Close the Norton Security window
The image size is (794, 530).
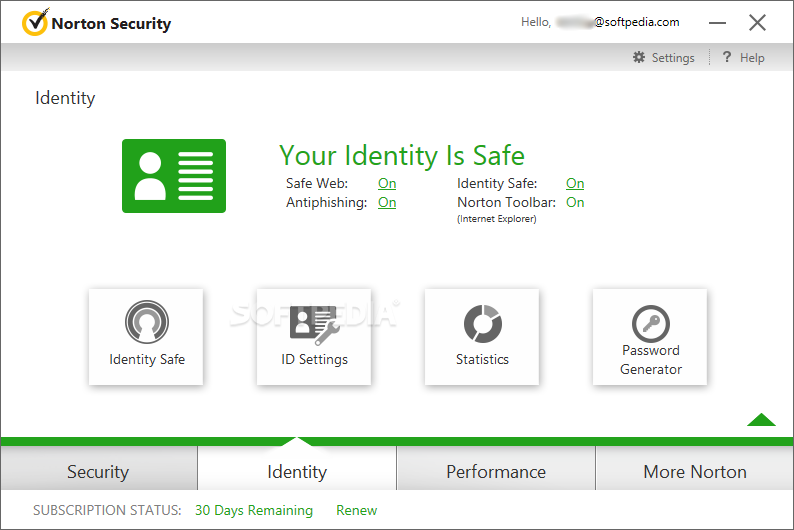(x=757, y=23)
